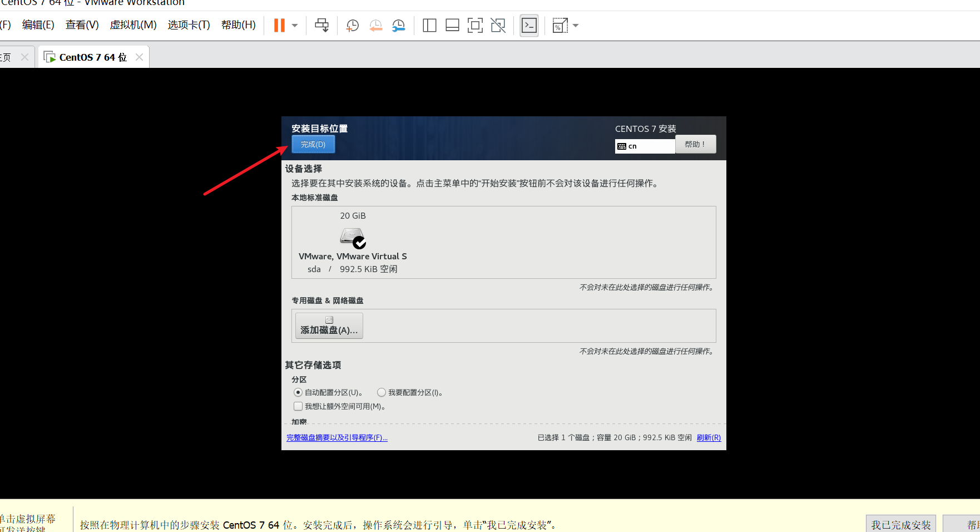Click the 完成(D) done button
The height and width of the screenshot is (532, 980).
[x=313, y=144]
